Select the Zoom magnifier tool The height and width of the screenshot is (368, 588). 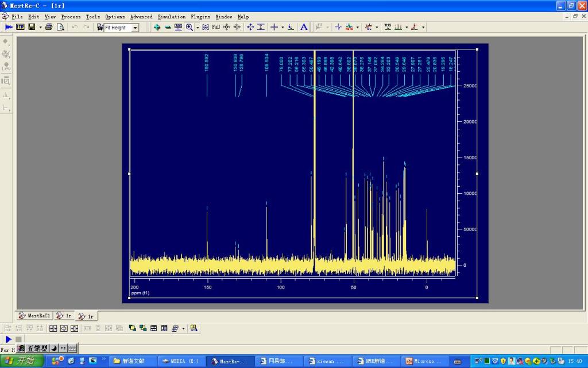(x=189, y=27)
